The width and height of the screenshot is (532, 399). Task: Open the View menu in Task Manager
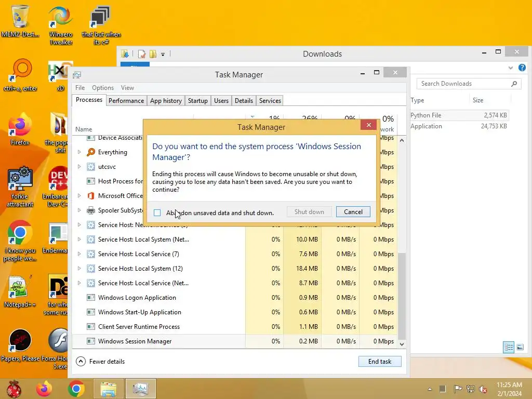click(128, 88)
